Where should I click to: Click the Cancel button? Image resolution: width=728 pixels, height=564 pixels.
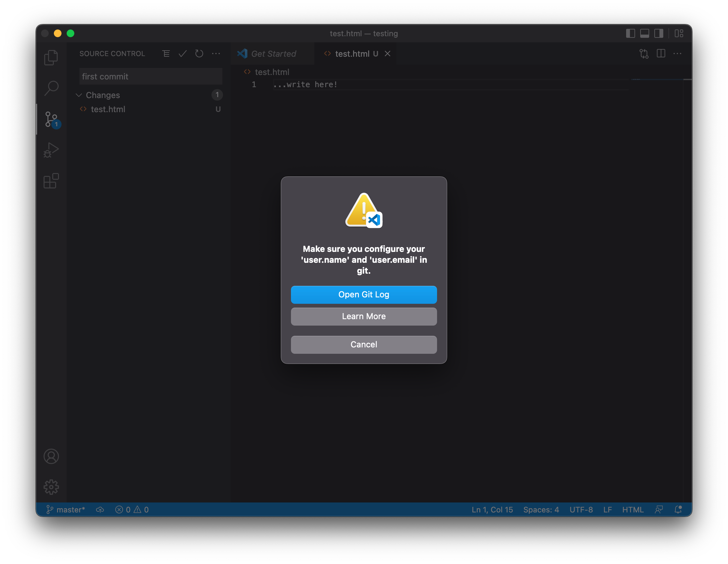coord(364,344)
